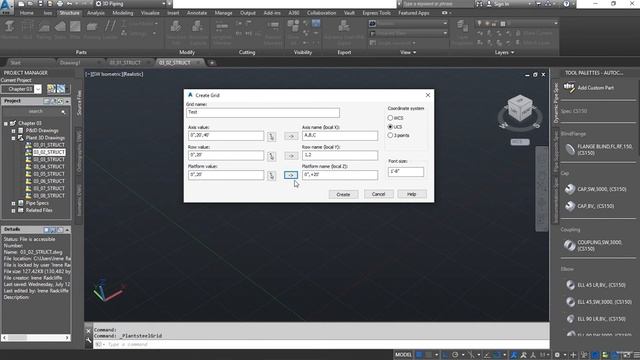Click the arrow button beside Row value
This screenshot has height=360, width=640.
click(291, 156)
